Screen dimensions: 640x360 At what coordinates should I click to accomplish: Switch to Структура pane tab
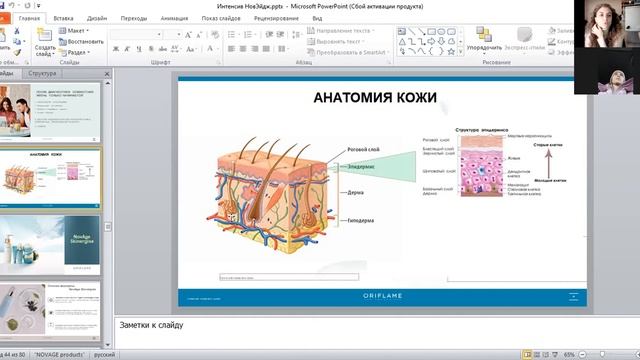coord(42,73)
